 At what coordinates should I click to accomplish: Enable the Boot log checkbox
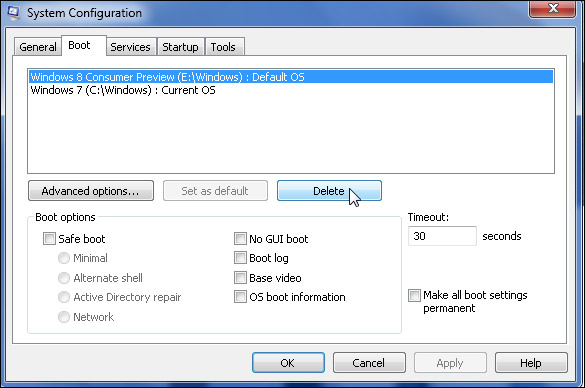[240, 258]
